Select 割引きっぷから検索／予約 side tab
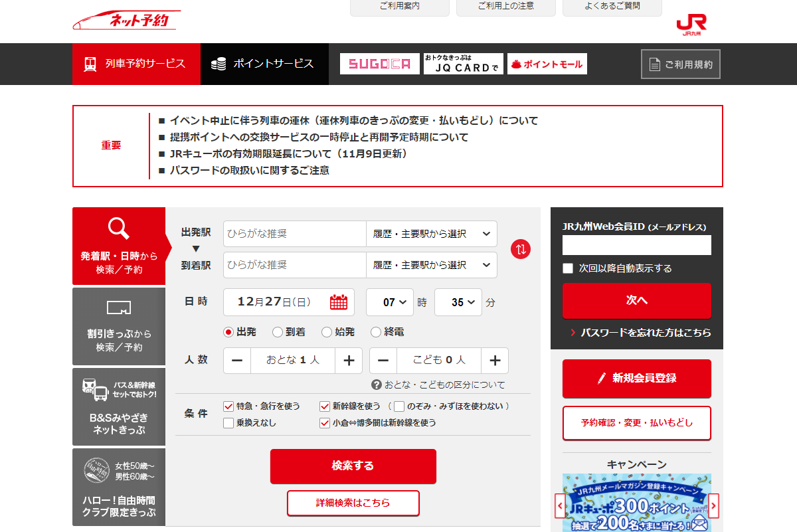This screenshot has height=532, width=797. click(119, 326)
